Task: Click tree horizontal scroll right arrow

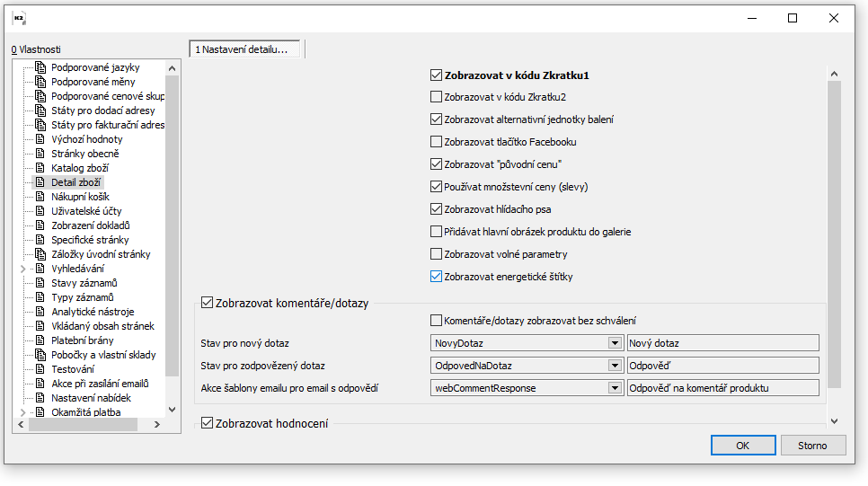Action: (x=157, y=425)
